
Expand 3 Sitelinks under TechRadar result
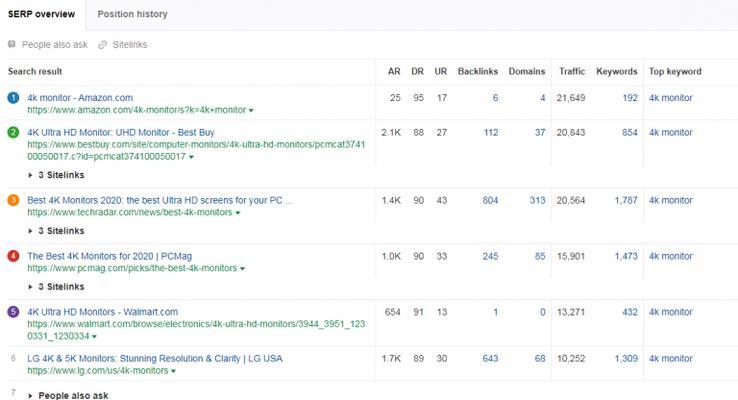56,231
